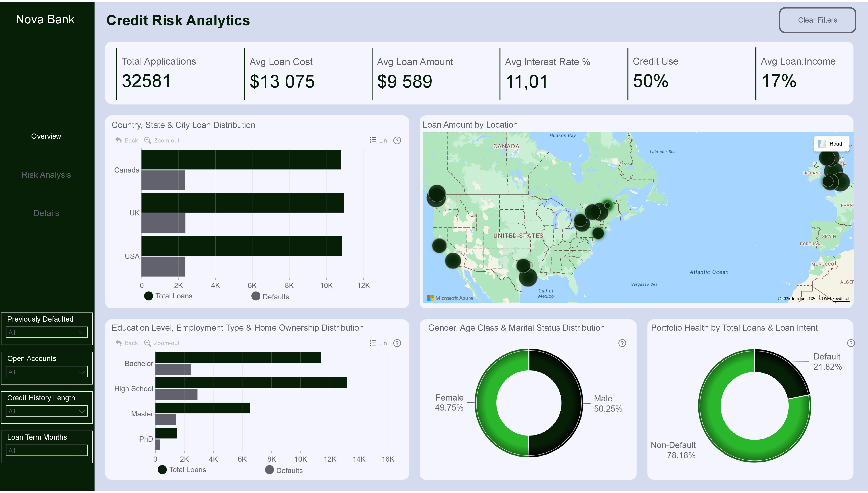Click Back arrow in Country loan chart

[118, 140]
